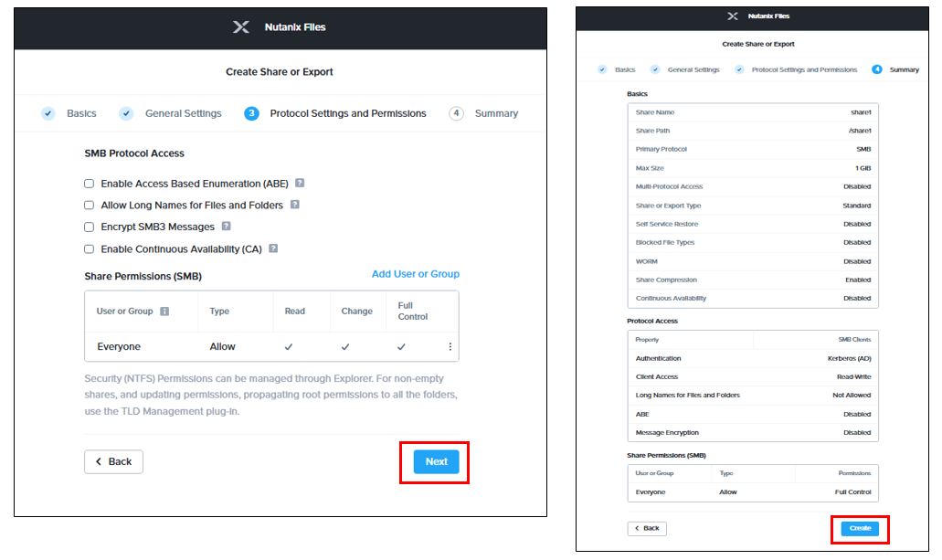Click User or Group column header
Viewport: 942px width, 560px height.
[125, 312]
